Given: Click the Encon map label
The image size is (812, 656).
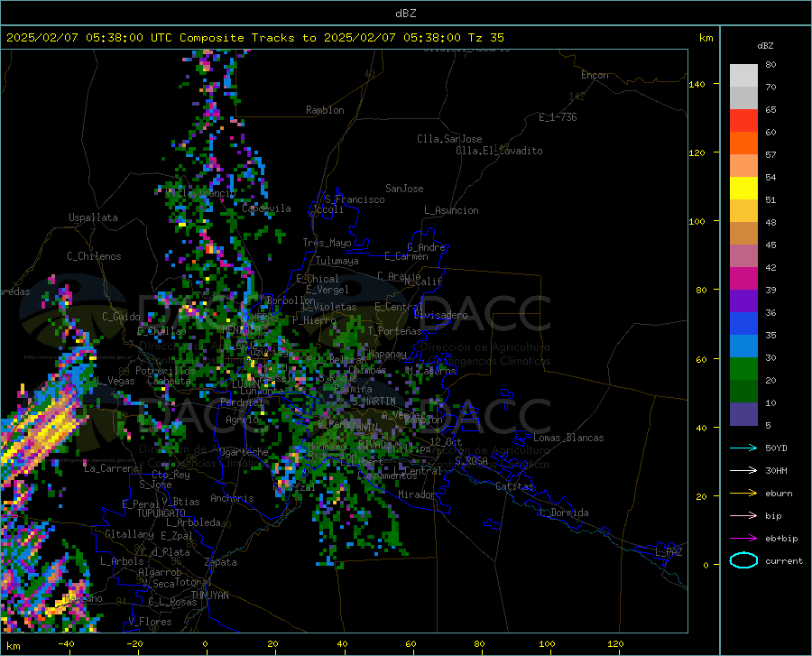Looking at the screenshot, I should click(x=595, y=75).
